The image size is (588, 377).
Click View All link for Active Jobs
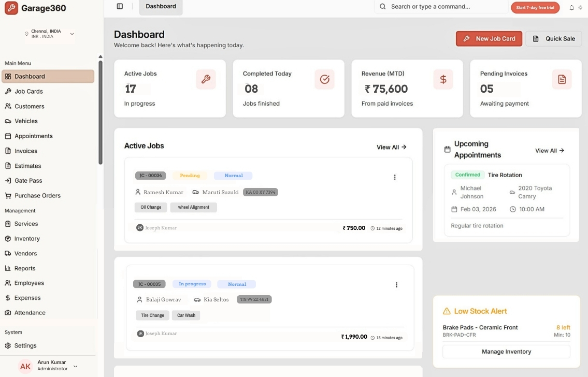click(392, 148)
